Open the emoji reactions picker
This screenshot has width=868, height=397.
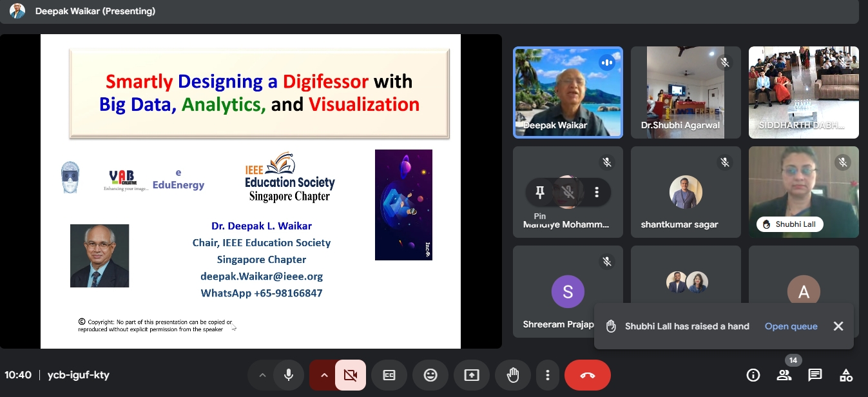pos(430,375)
